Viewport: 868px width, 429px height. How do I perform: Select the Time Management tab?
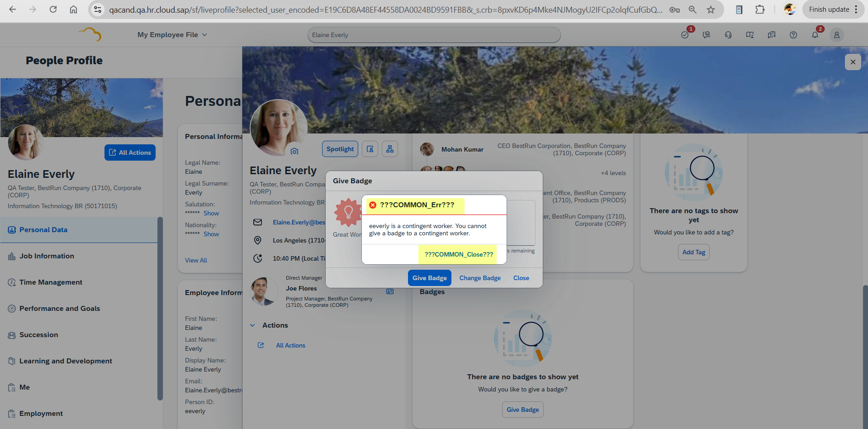coord(79,282)
